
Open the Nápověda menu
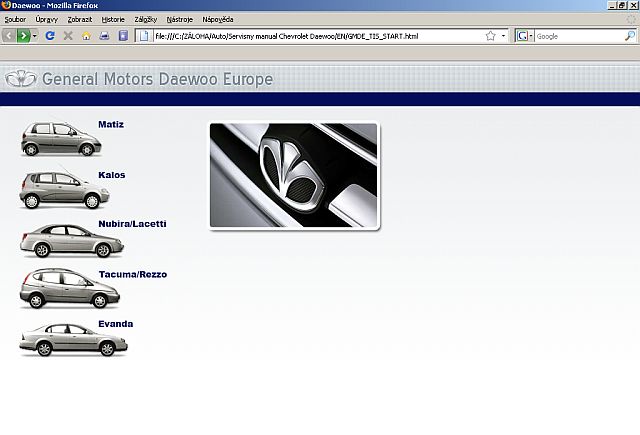(x=218, y=19)
